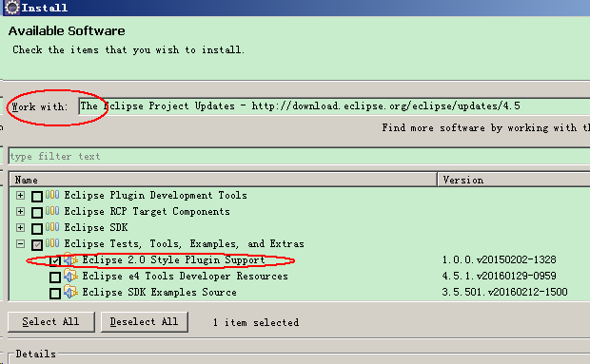Click version 1.0.0.v20150202-1328 cell

click(x=499, y=259)
